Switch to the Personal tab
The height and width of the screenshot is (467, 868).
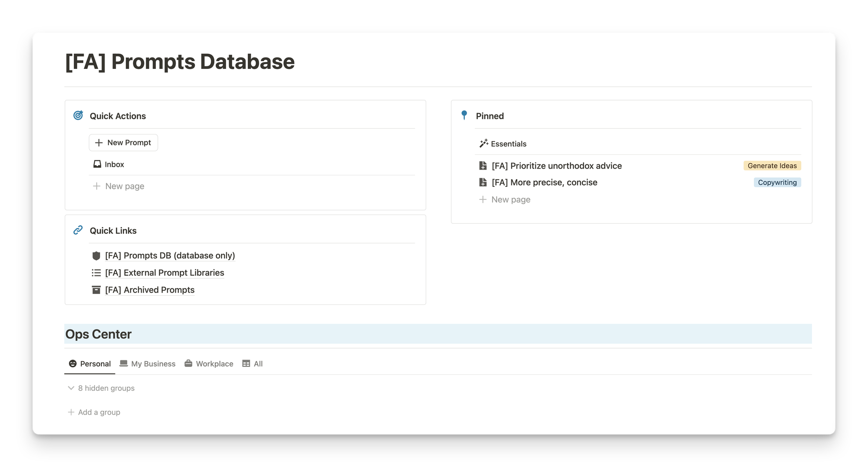click(x=90, y=363)
